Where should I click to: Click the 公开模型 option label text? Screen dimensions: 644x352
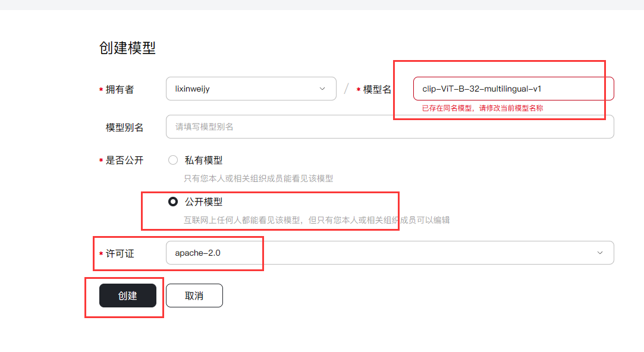coord(203,202)
